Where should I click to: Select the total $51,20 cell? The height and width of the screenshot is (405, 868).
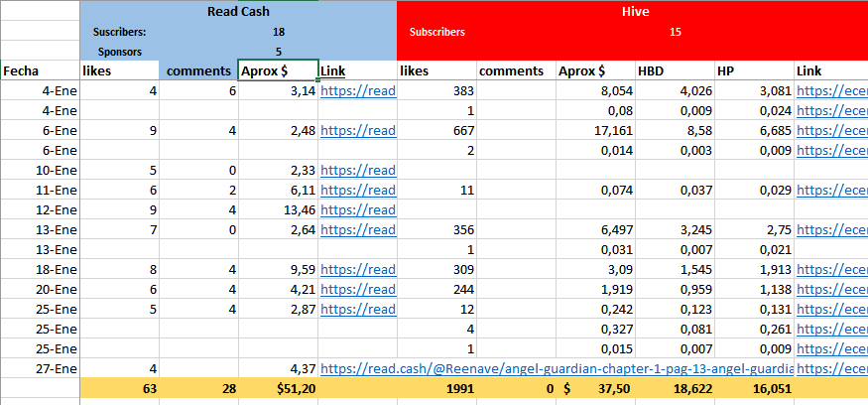279,389
